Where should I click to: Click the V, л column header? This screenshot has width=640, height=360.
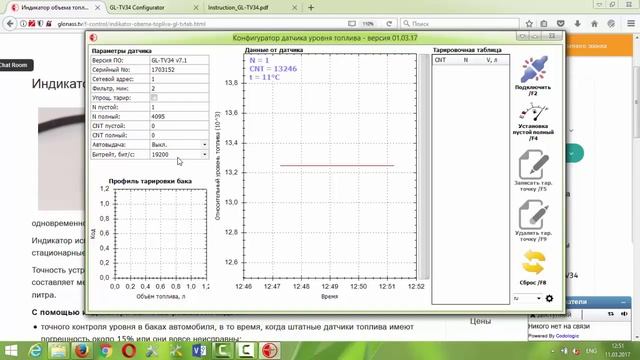[x=492, y=60]
